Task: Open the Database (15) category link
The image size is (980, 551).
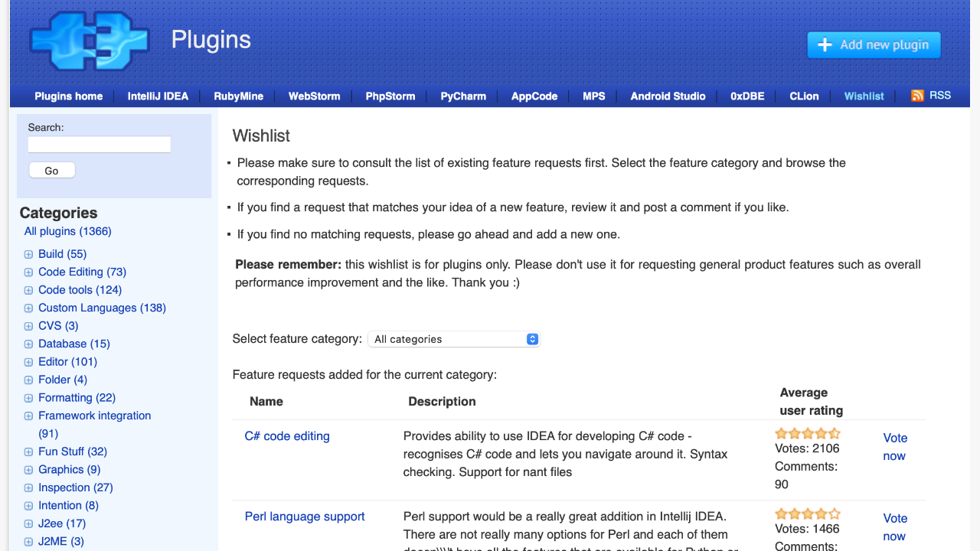Action: 74,344
